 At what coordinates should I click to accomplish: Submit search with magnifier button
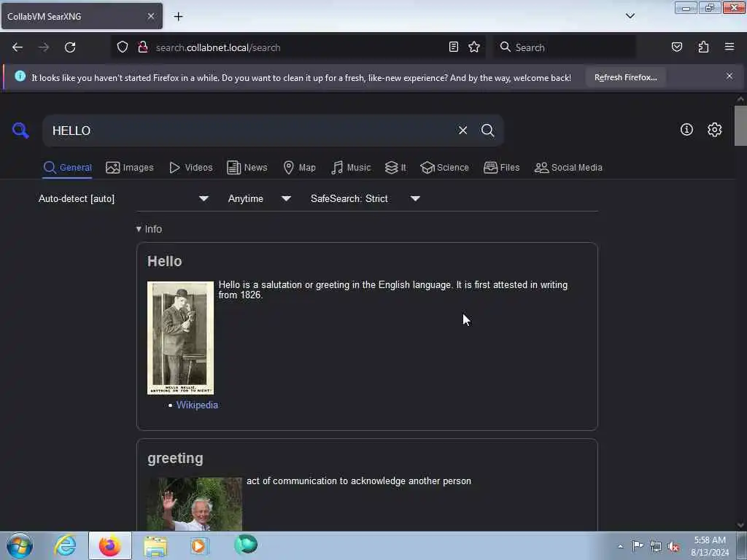tap(487, 130)
